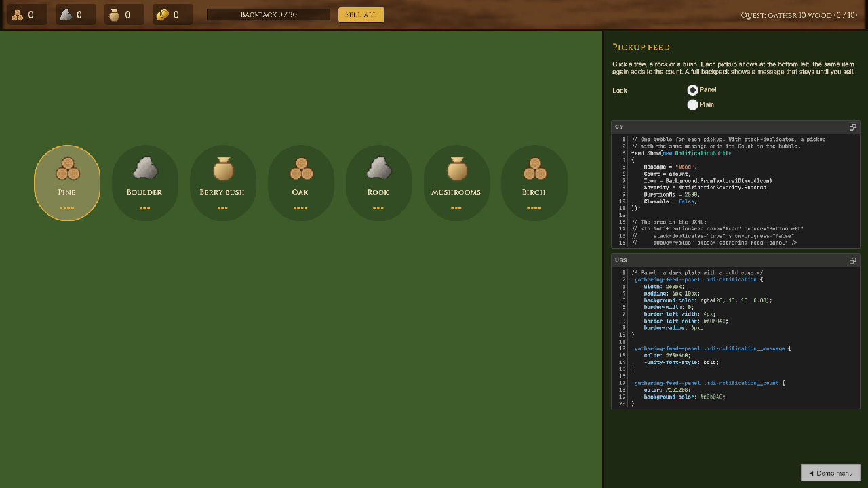Click the Gather 10 wood quest text
The width and height of the screenshot is (868, 488).
point(799,15)
